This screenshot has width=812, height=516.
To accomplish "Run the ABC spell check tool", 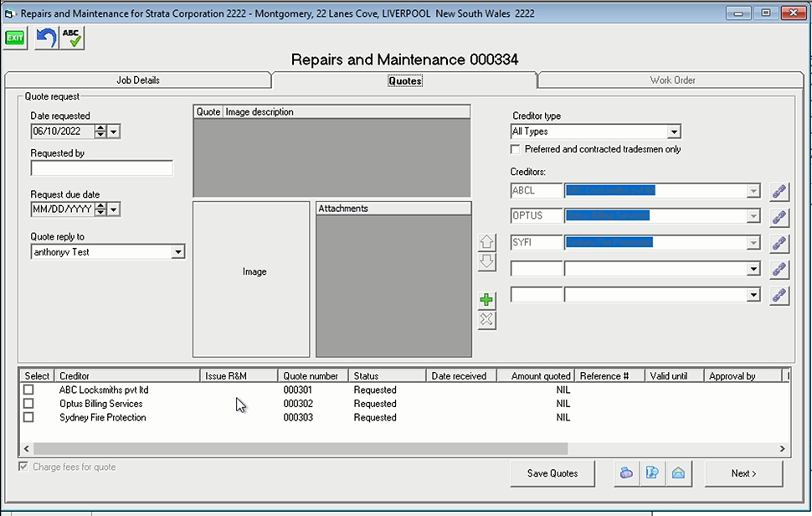I will 72,39.
